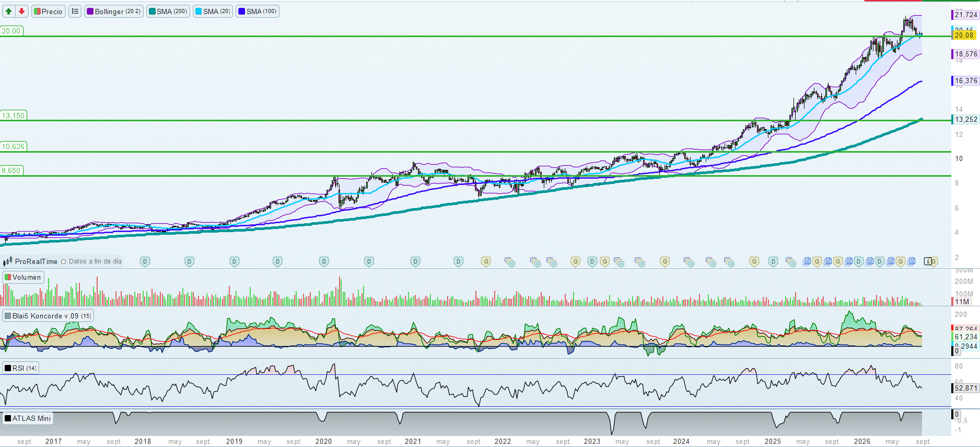Click the green up arrow buy button

pos(9,12)
